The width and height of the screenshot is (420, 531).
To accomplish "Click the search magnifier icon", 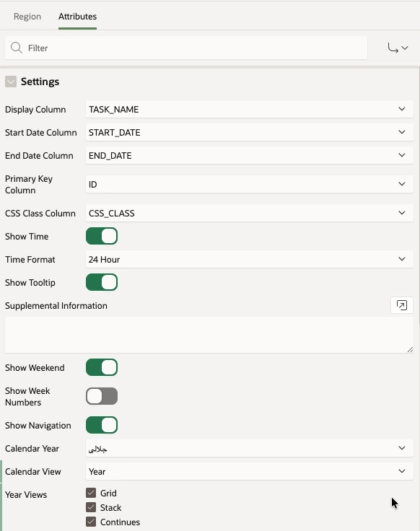I will pyautogui.click(x=17, y=48).
